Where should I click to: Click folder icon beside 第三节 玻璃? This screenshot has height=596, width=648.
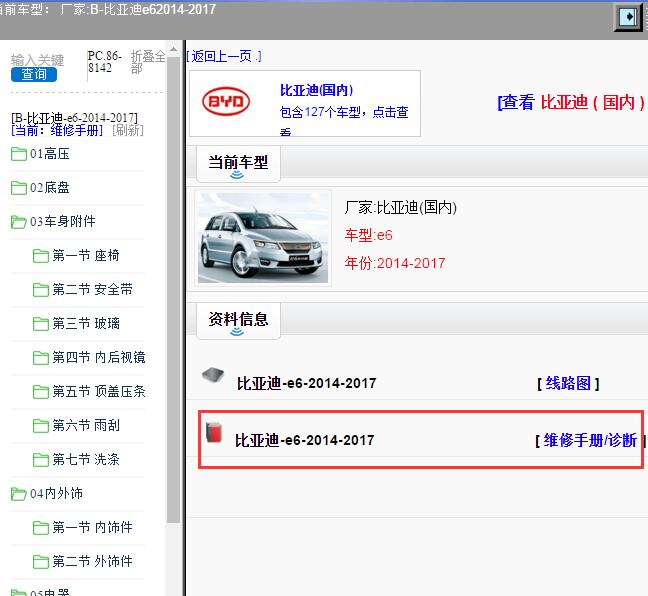click(x=40, y=324)
